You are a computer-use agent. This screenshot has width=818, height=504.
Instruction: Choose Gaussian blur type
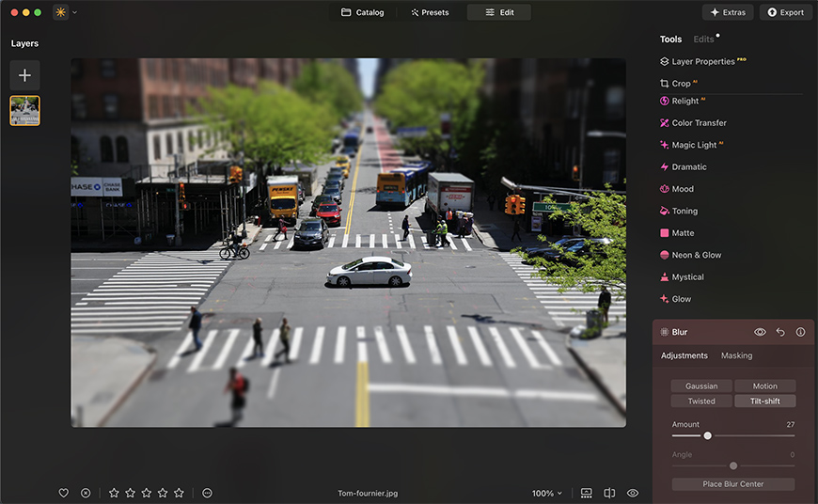tap(701, 386)
